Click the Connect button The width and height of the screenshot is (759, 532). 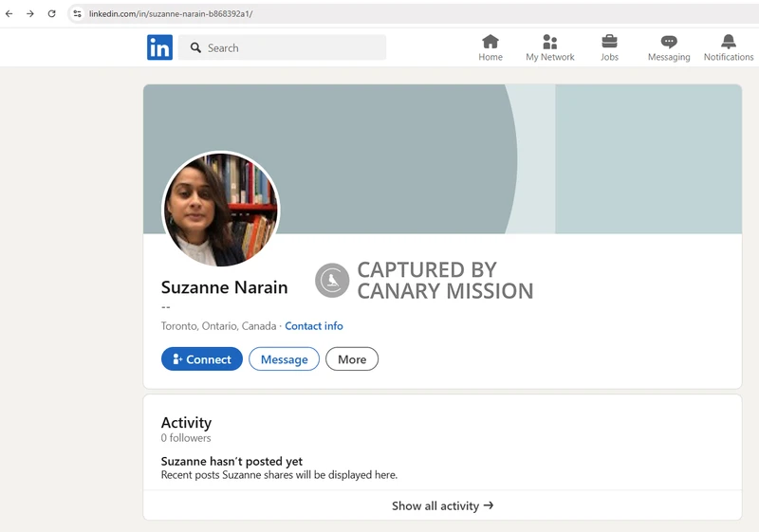tap(202, 358)
